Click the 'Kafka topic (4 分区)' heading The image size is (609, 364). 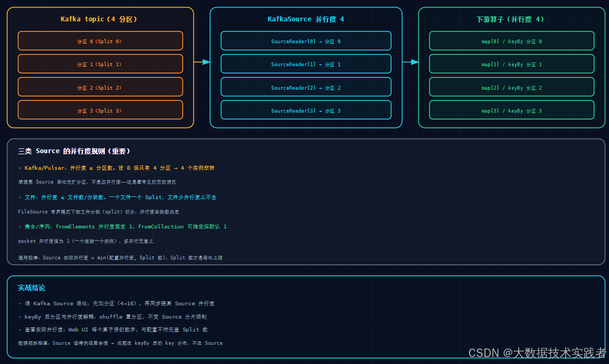(x=99, y=19)
